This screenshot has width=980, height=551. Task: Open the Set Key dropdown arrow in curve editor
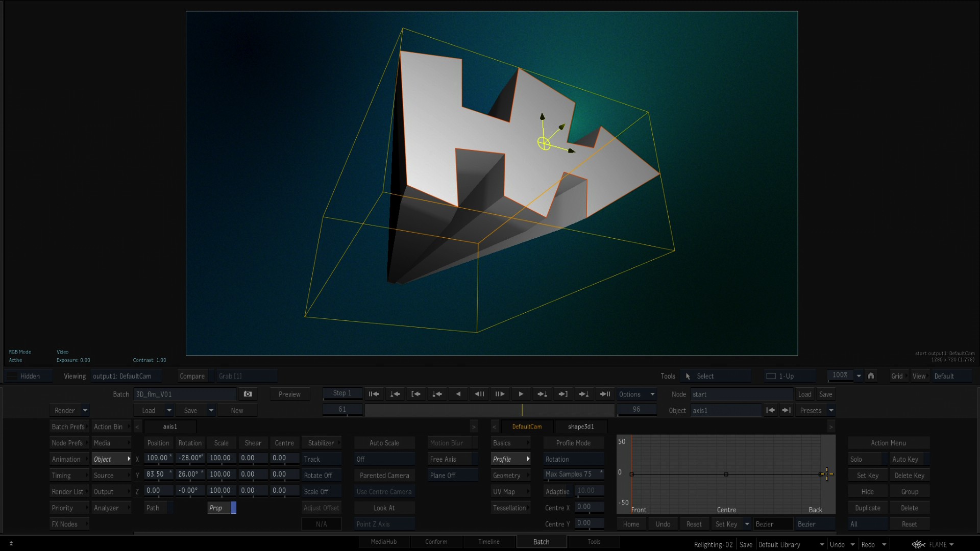pos(747,524)
